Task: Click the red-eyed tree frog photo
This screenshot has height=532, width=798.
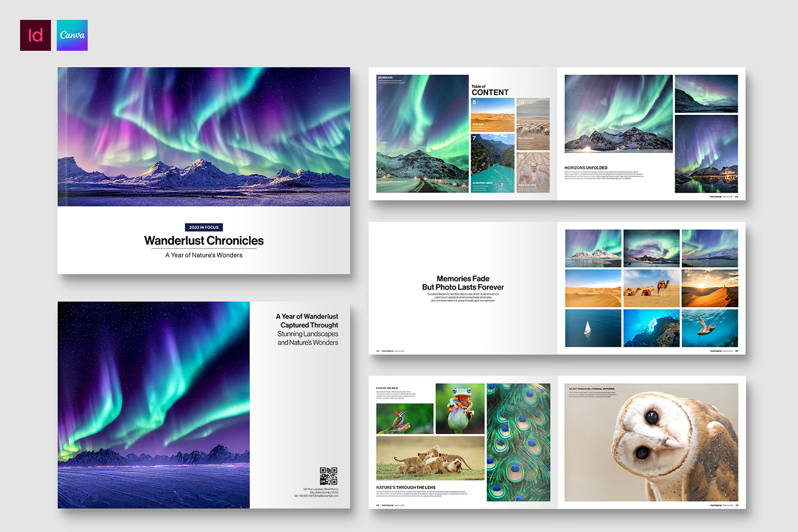Action: click(460, 408)
